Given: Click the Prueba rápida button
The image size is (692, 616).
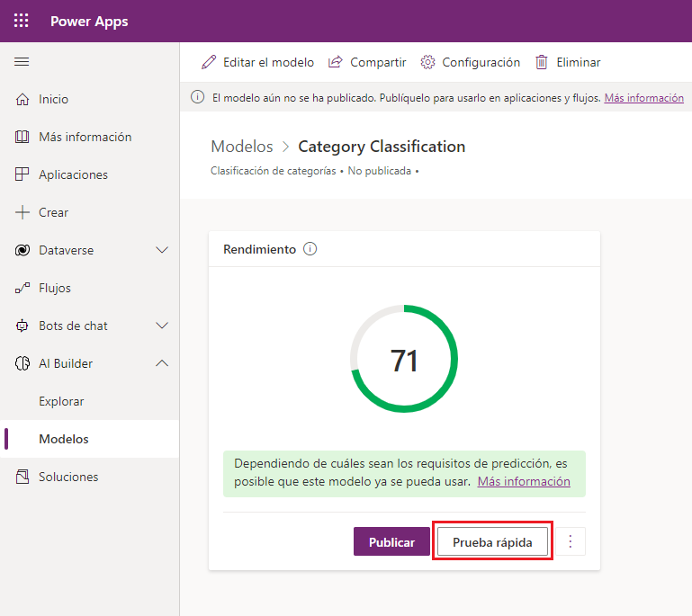Looking at the screenshot, I should pos(492,541).
